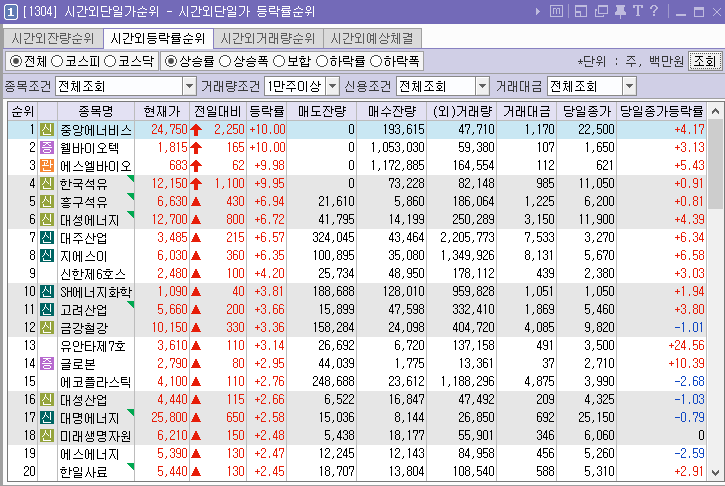The height and width of the screenshot is (486, 725).
Task: Select the 보합 radio button
Action: (279, 61)
